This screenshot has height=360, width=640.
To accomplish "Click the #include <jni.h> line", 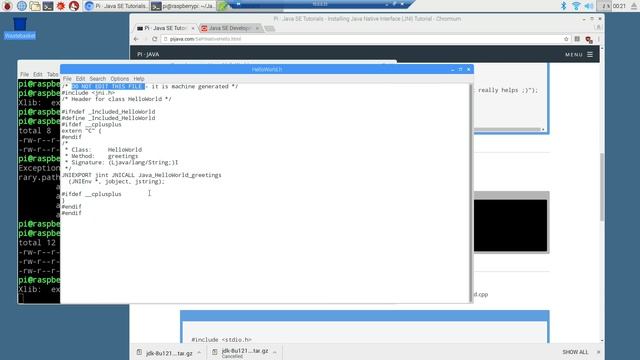I will tap(88, 93).
